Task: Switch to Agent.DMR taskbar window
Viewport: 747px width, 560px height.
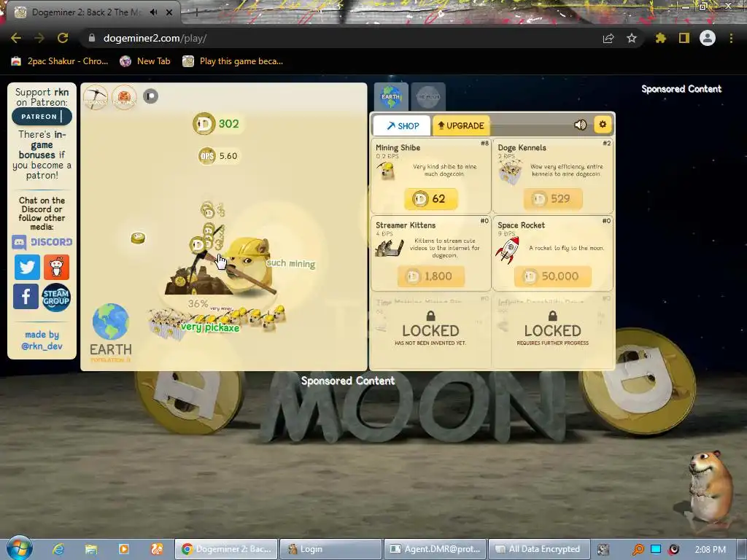Action: 435,549
